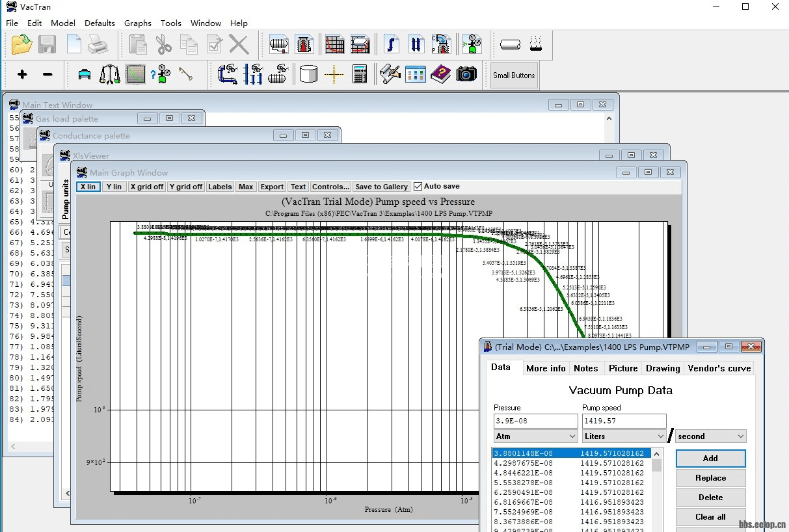Click the camera snapshot icon
Viewport: 789px width, 532px height.
point(466,74)
